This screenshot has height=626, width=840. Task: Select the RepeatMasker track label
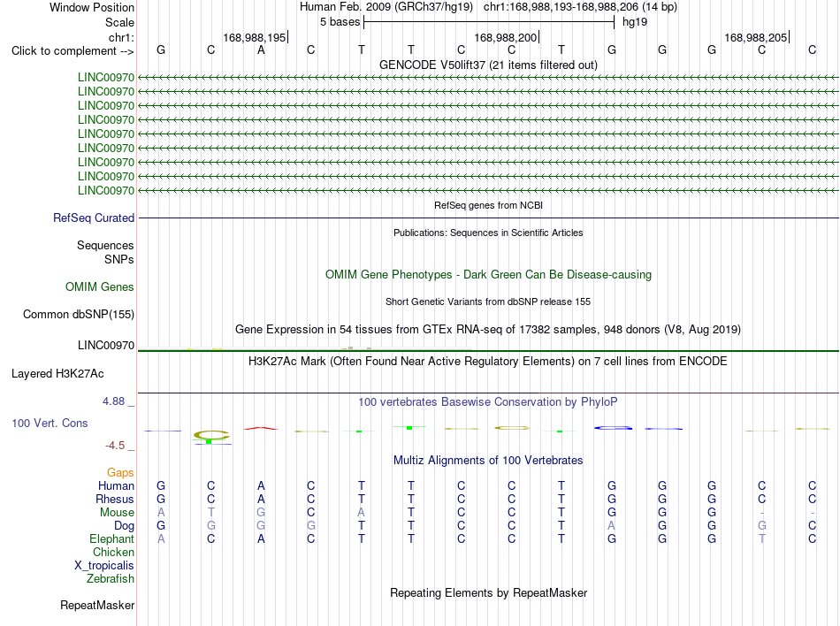97,605
